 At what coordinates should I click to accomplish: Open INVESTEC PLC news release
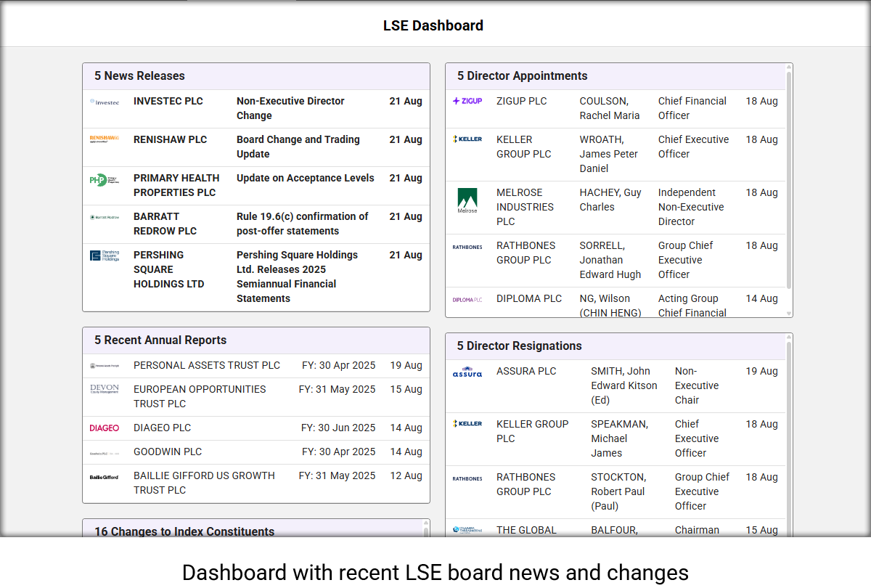[x=256, y=109]
